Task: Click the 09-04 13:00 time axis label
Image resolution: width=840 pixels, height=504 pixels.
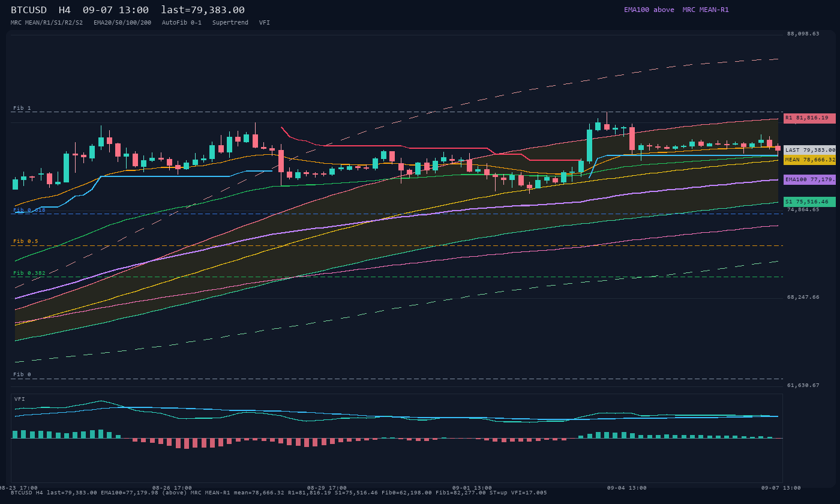Action: coord(627,488)
